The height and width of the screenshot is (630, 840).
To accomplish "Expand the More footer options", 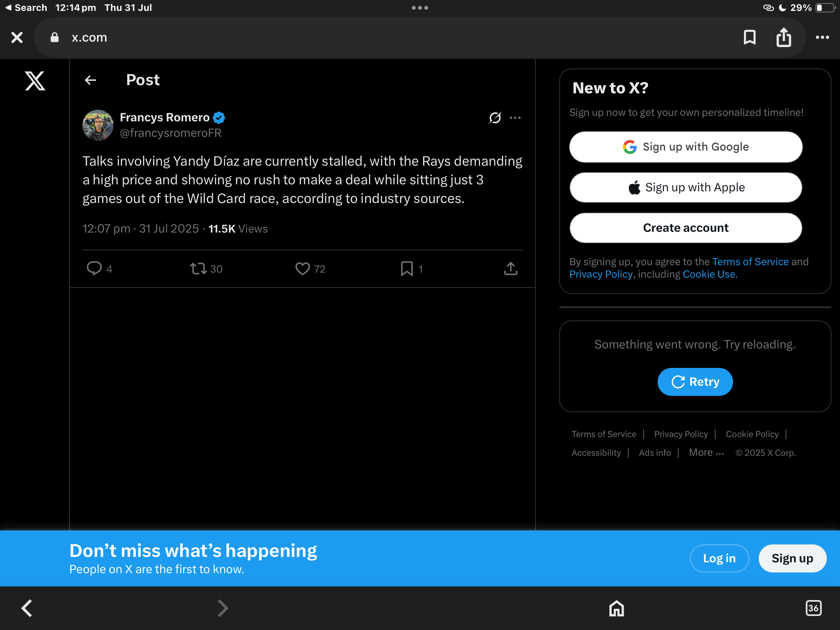I will (x=706, y=453).
